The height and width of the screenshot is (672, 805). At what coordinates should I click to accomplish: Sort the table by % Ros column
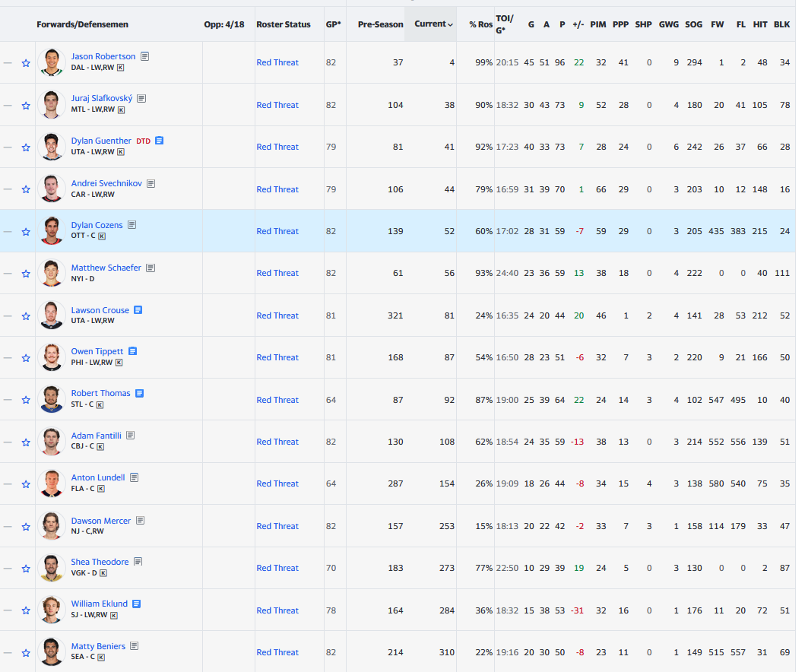(480, 24)
